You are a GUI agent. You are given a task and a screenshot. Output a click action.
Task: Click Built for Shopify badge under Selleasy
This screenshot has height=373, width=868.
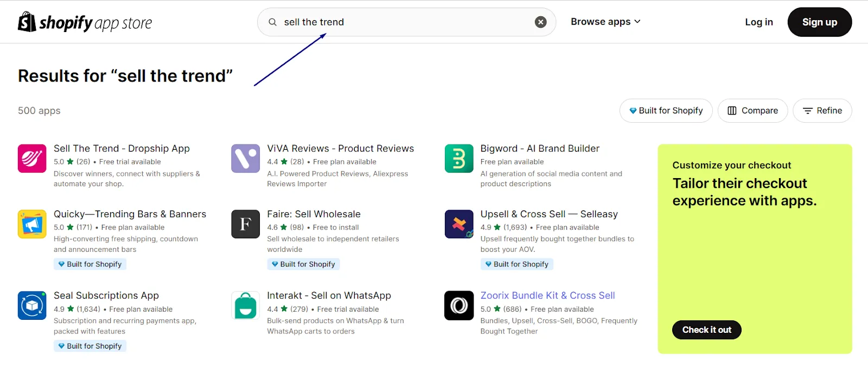(516, 264)
